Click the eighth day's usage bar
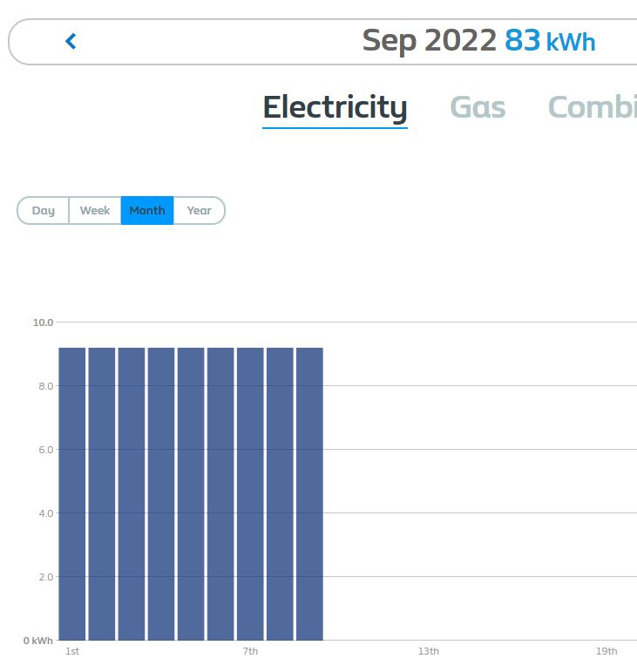Viewport: 637px width, 672px height. click(280, 493)
